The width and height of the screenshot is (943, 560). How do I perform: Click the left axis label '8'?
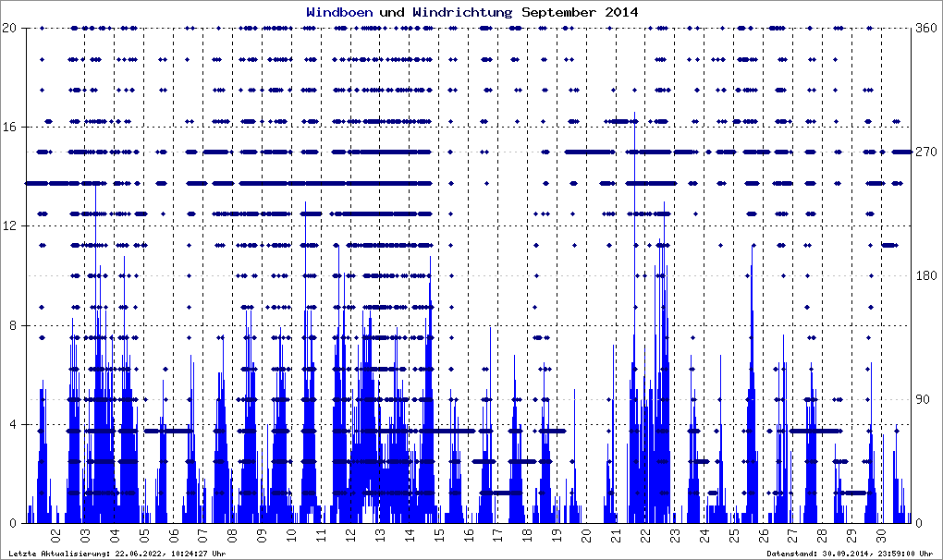coord(12,325)
